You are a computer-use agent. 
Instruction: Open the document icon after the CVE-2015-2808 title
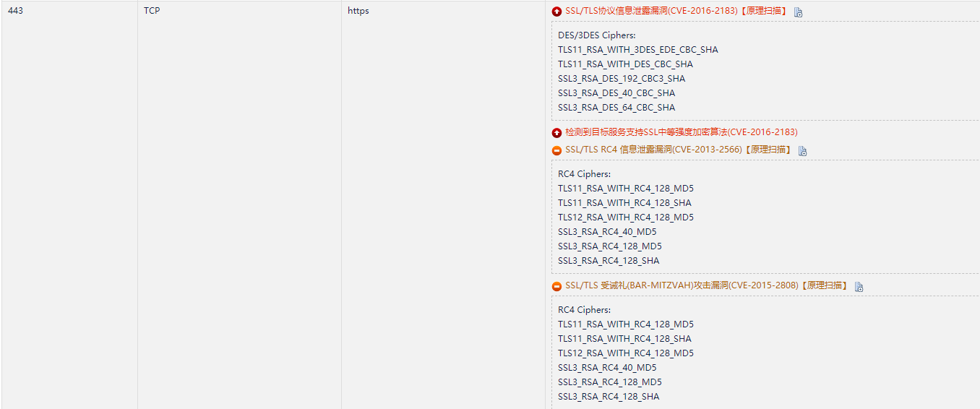859,287
